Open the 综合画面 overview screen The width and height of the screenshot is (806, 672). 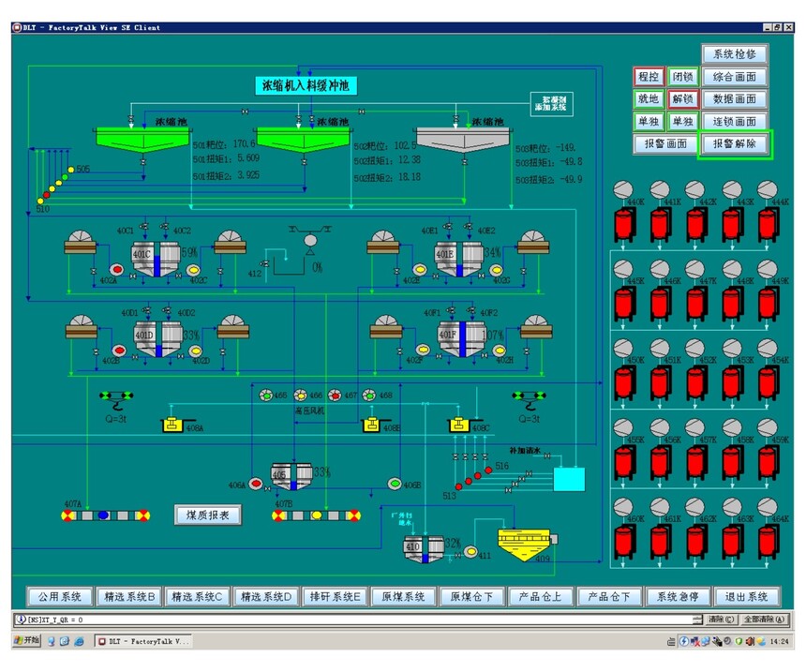[x=735, y=77]
